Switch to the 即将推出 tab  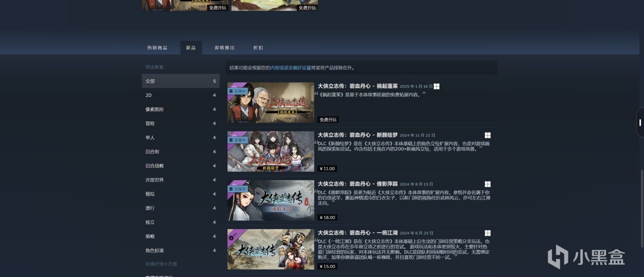click(224, 48)
